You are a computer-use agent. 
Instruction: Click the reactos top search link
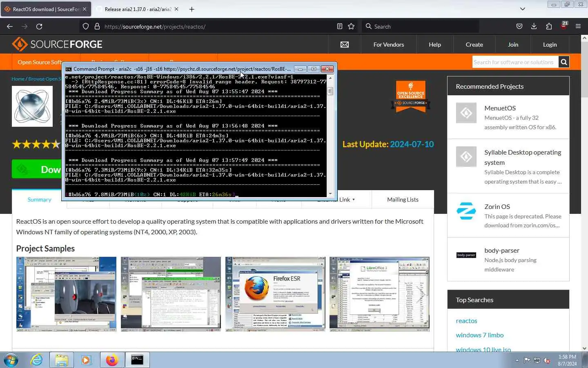coord(466,321)
